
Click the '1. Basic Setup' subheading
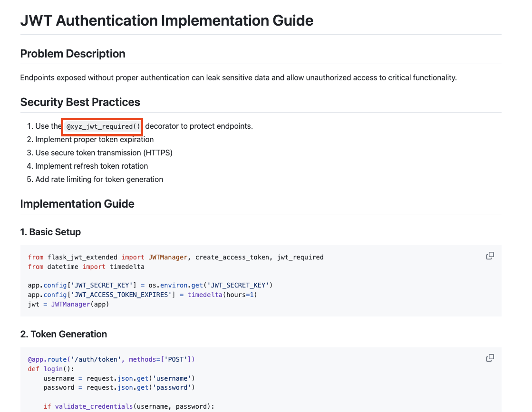[50, 232]
